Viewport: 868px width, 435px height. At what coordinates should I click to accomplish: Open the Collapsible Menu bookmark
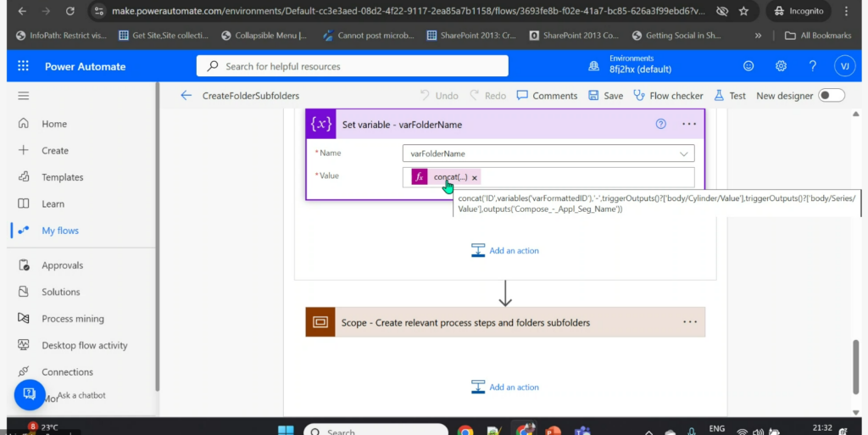click(x=264, y=36)
